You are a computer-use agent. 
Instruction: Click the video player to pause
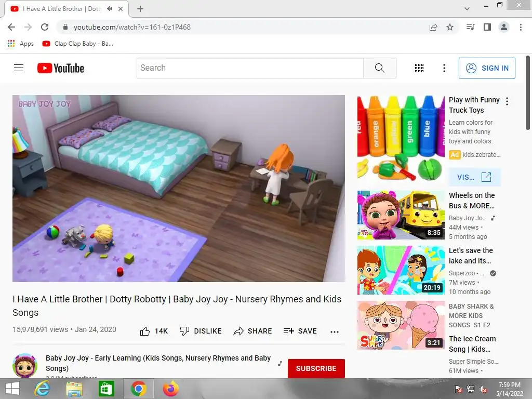pyautogui.click(x=179, y=188)
